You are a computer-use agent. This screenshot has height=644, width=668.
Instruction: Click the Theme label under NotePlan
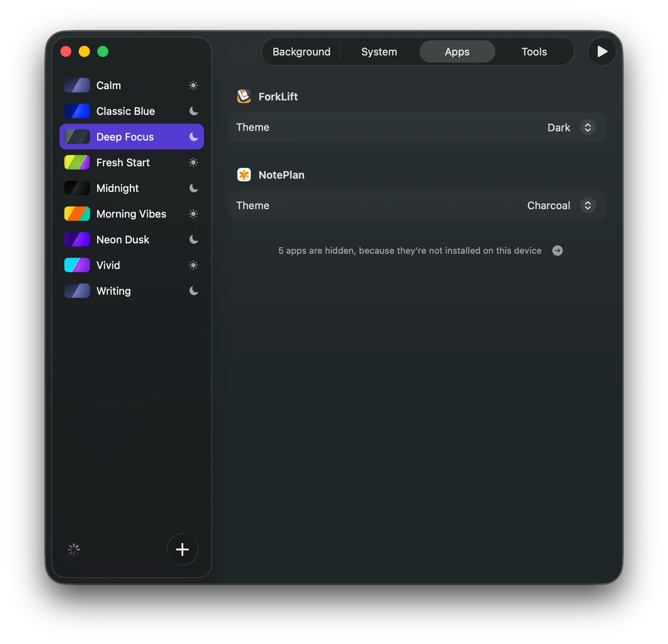pos(253,206)
